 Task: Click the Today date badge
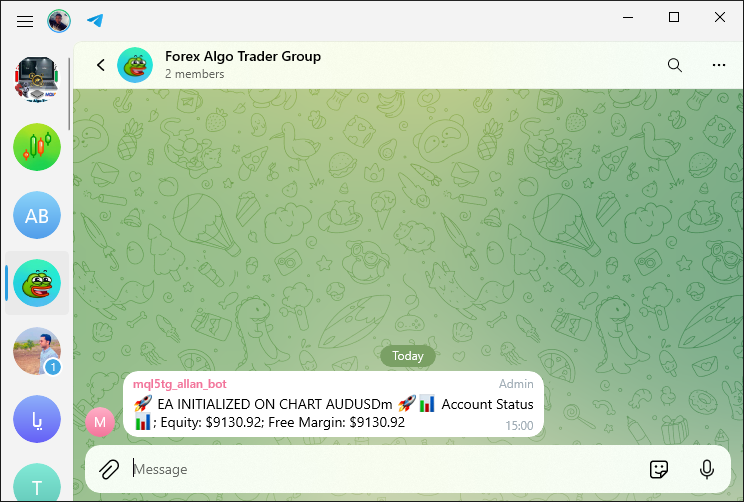point(408,356)
